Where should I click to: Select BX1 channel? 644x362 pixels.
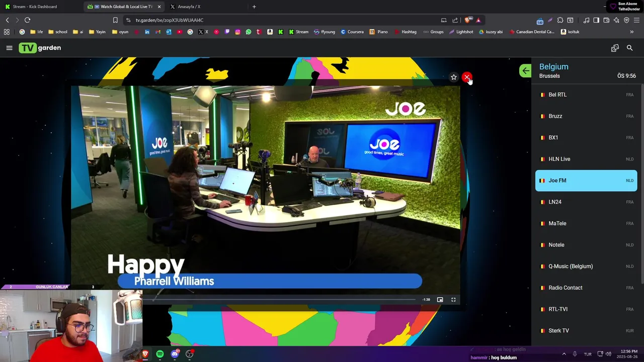[586, 137]
